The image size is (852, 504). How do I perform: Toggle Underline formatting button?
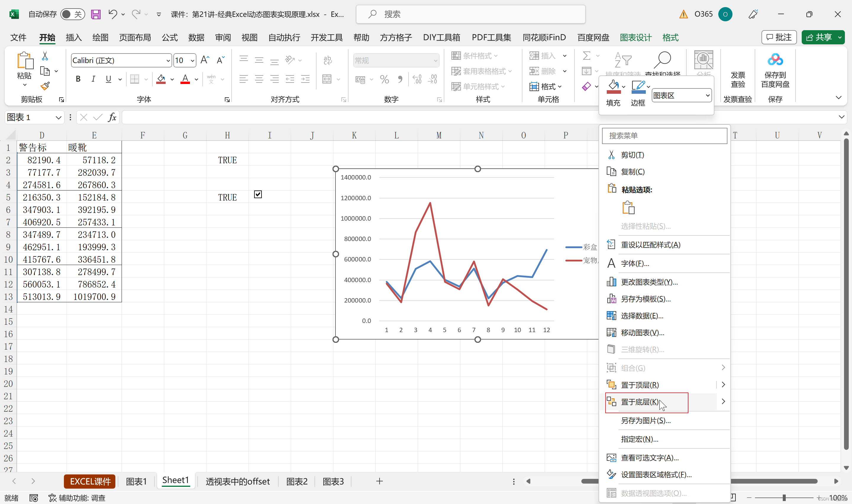pyautogui.click(x=108, y=79)
